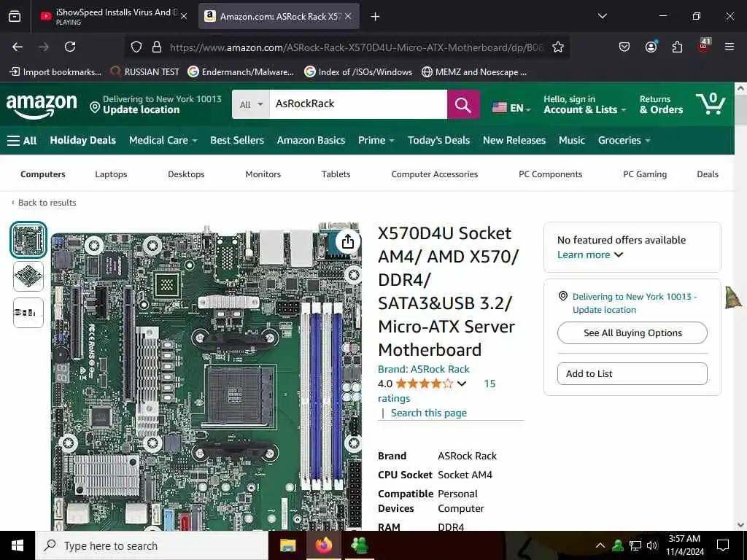Select the PC Components category

tap(550, 174)
